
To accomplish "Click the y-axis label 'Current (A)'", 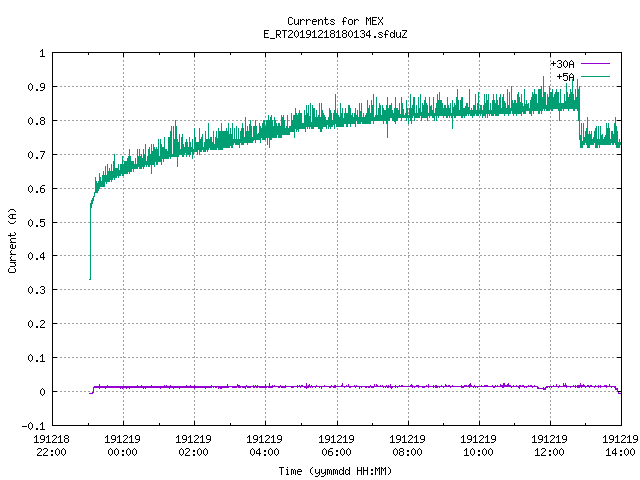I will point(12,240).
